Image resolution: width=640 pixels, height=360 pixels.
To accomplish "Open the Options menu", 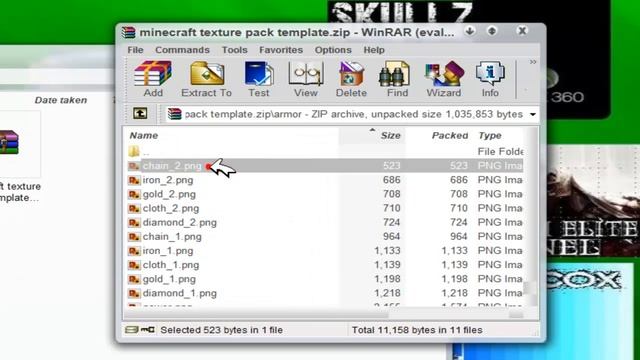I will click(333, 50).
